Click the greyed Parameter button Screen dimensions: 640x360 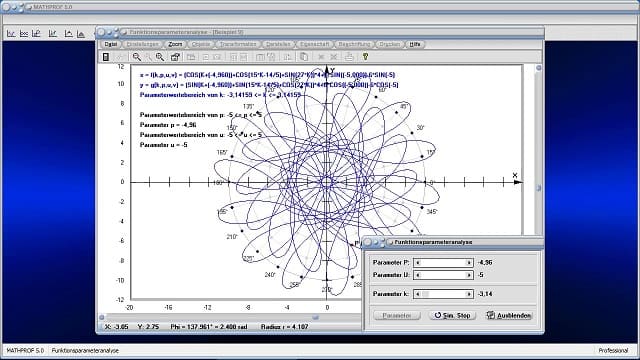(397, 316)
